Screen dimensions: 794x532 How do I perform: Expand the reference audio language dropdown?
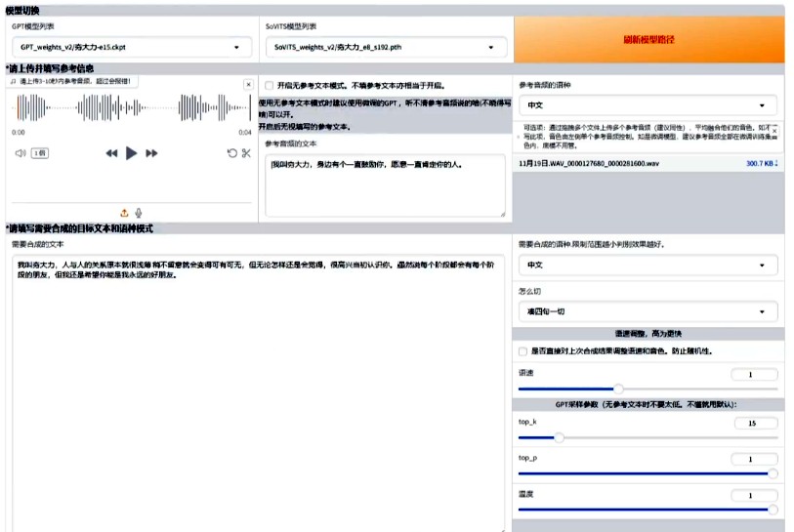pos(647,105)
